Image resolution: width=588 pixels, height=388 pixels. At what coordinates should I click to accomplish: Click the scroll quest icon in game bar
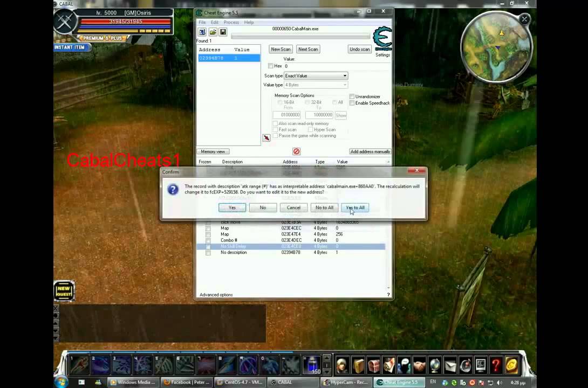388,365
